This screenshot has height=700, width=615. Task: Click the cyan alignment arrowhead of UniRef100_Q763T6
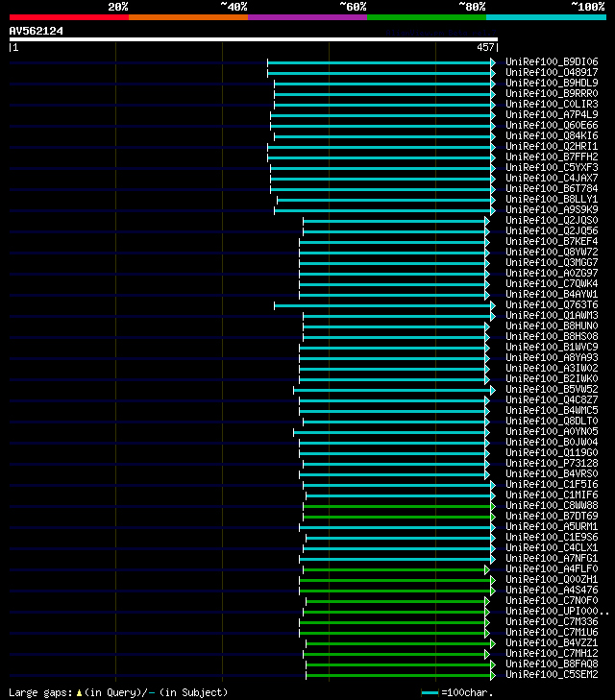click(493, 305)
